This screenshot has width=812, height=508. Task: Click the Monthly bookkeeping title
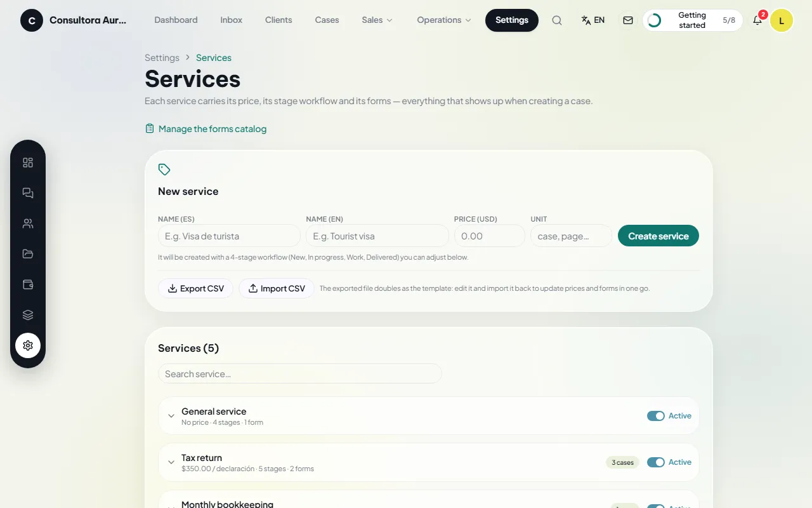227,504
